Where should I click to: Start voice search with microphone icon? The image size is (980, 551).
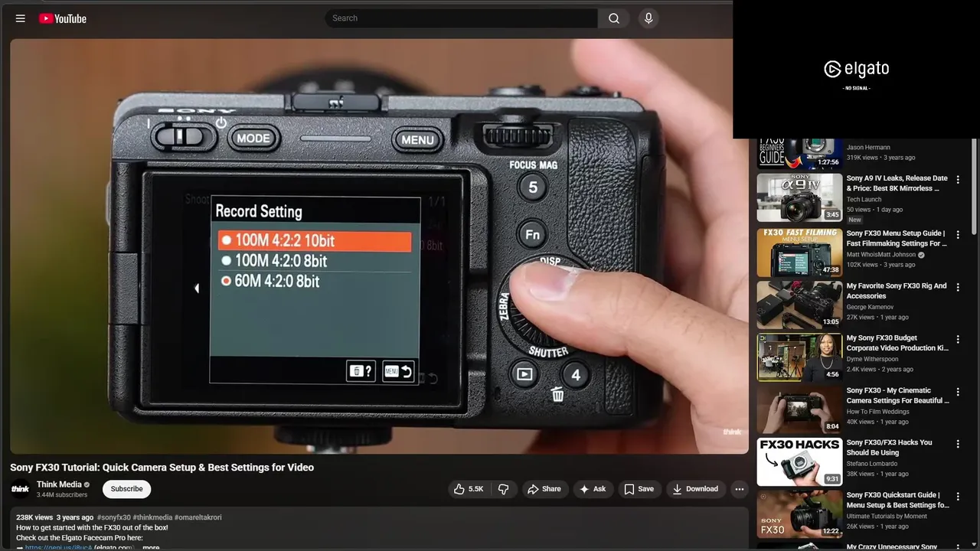tap(648, 18)
